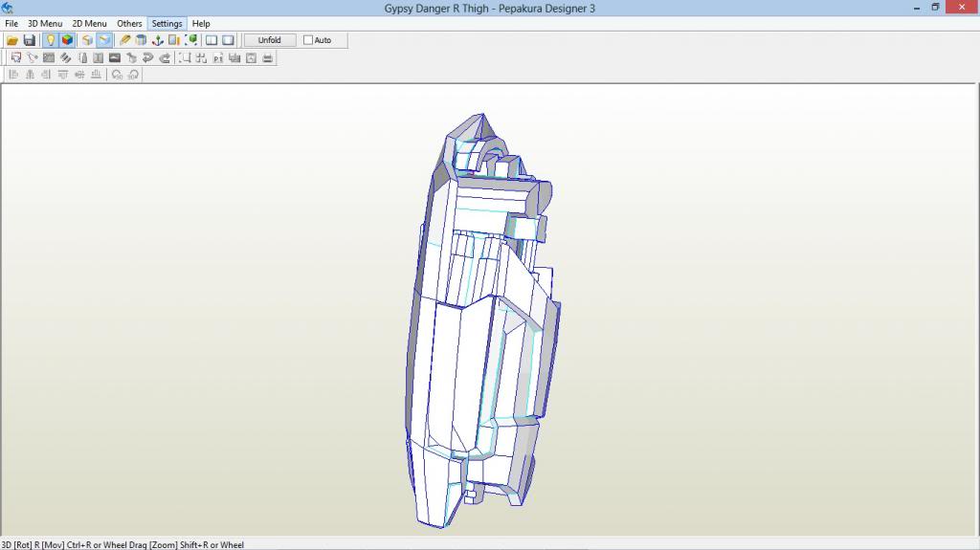The width and height of the screenshot is (980, 550).
Task: Close the Pepakura Designer window
Action: click(x=962, y=8)
